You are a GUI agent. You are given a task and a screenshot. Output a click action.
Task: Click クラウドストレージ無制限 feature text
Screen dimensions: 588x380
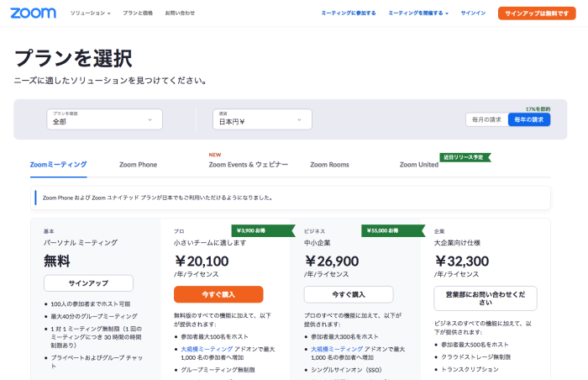476,356
